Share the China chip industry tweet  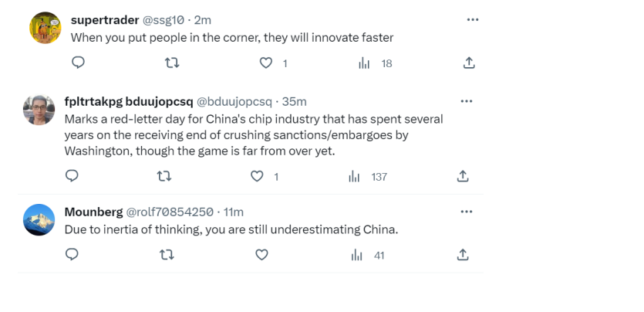click(x=463, y=176)
